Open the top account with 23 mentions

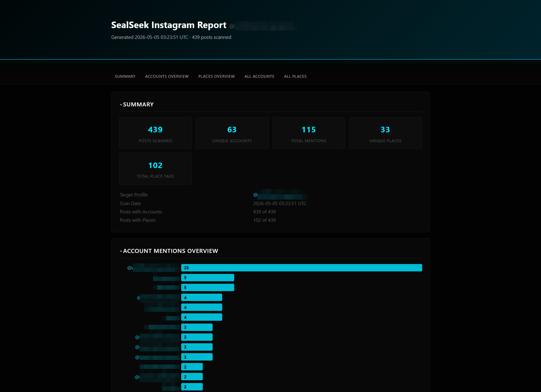tap(153, 268)
